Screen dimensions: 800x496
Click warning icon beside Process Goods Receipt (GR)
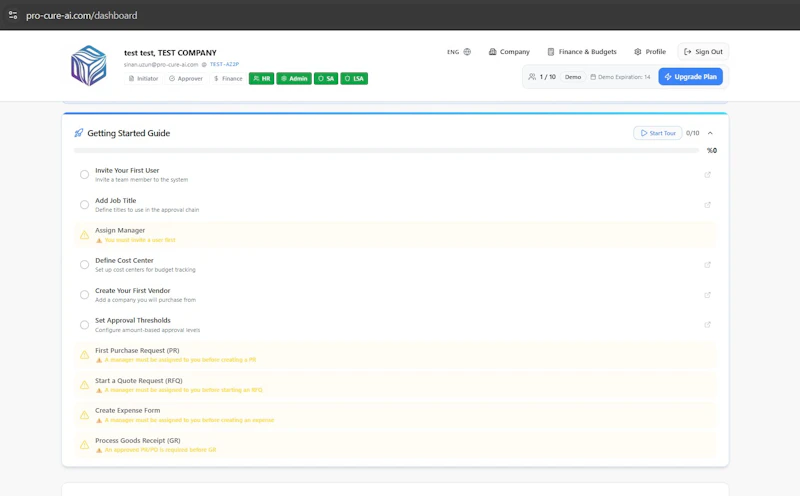tap(84, 445)
